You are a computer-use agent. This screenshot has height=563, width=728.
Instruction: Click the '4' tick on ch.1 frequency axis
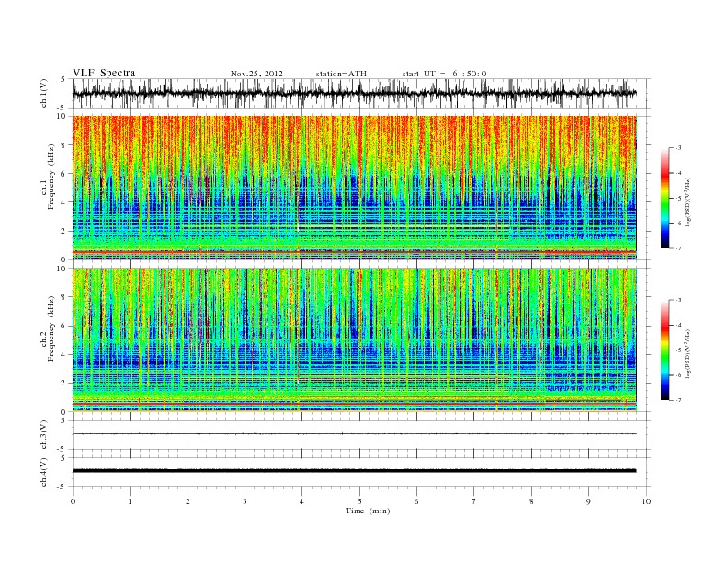pyautogui.click(x=64, y=202)
